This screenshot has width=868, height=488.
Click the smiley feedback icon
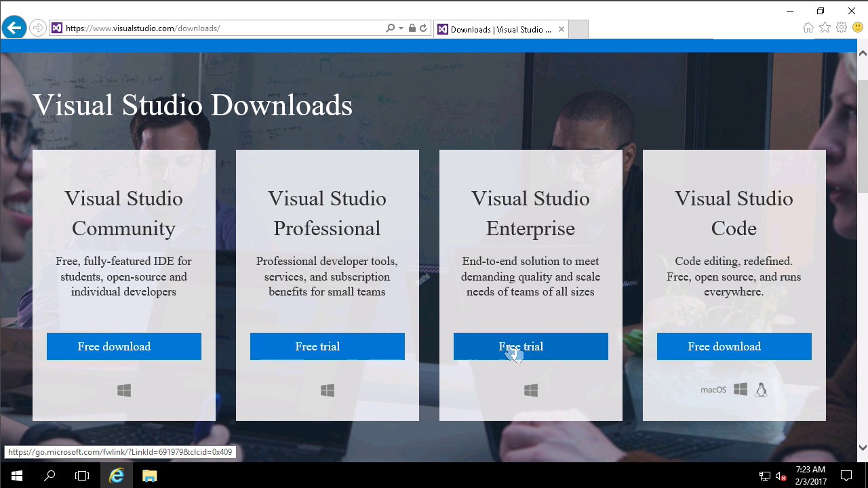[858, 28]
